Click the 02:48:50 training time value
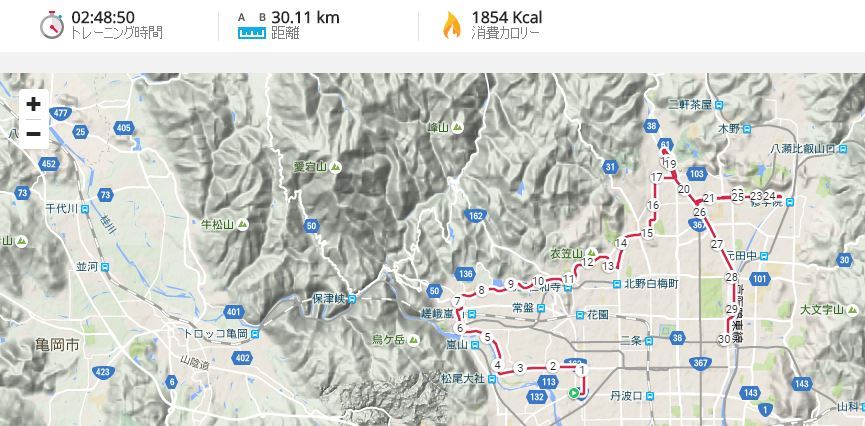Viewport: 865px width, 426px height. 103,18
